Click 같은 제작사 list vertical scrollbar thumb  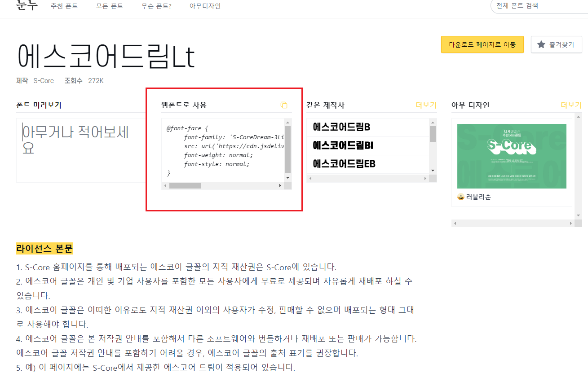[433, 134]
